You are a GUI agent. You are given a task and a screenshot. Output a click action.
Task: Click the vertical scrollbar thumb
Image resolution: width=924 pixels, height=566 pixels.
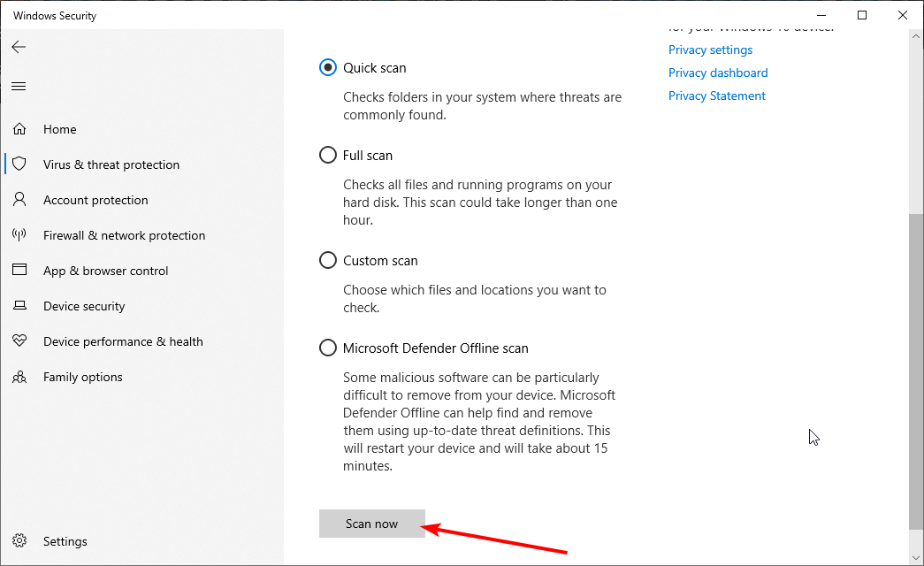[916, 370]
